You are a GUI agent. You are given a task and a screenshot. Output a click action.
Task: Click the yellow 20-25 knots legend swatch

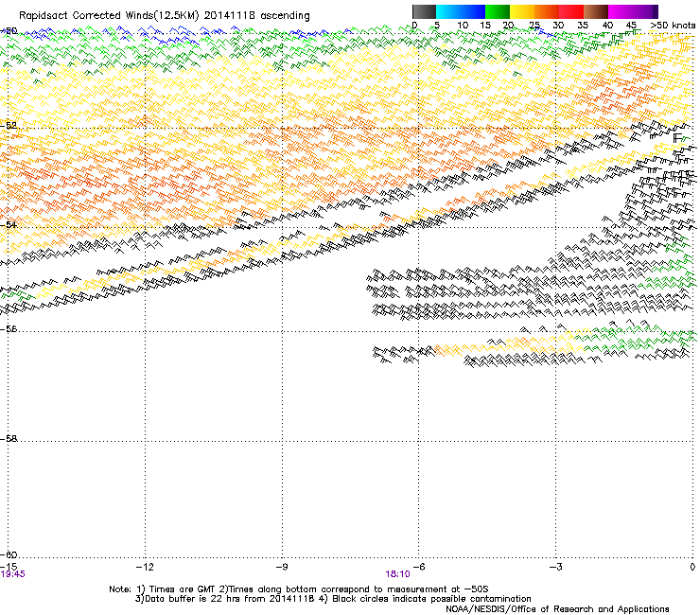click(522, 11)
